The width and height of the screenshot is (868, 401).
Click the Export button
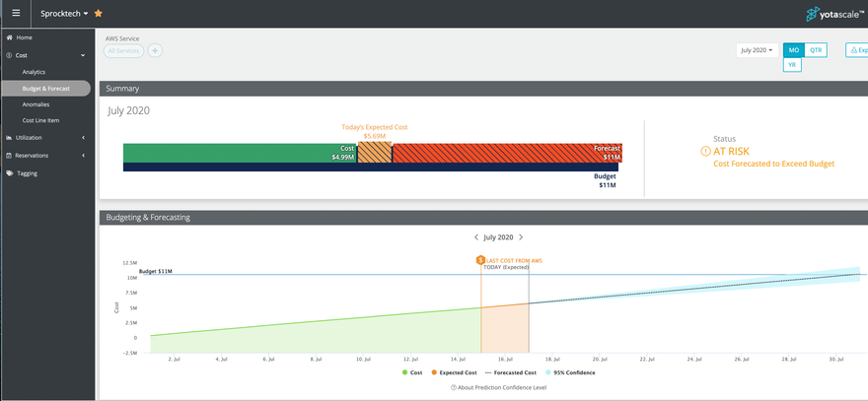856,49
